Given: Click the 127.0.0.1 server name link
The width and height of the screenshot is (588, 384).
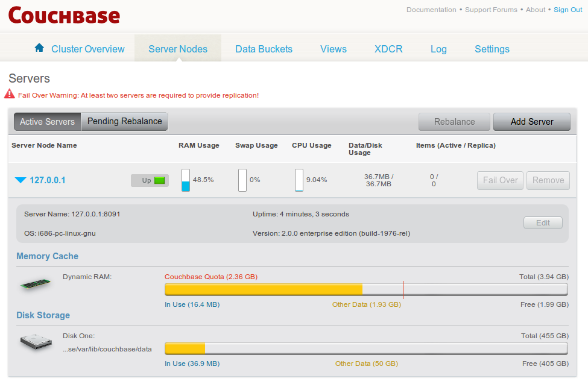Looking at the screenshot, I should (x=48, y=180).
